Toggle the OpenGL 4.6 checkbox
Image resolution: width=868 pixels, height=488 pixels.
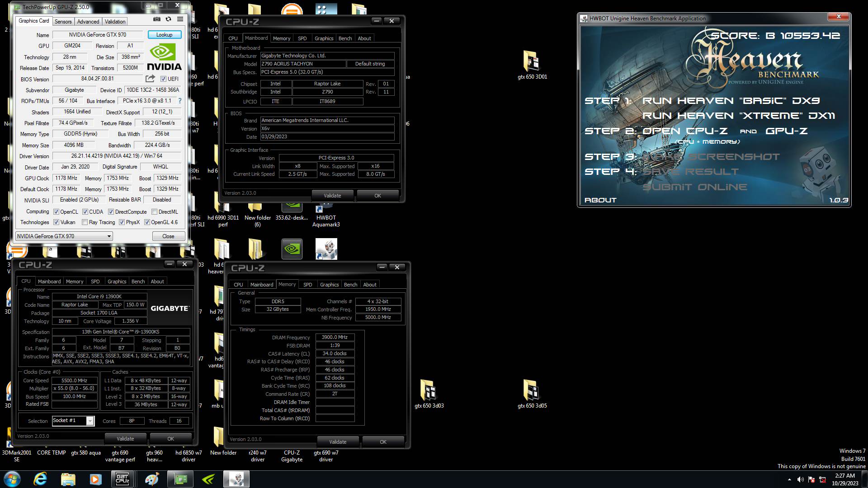pos(147,222)
